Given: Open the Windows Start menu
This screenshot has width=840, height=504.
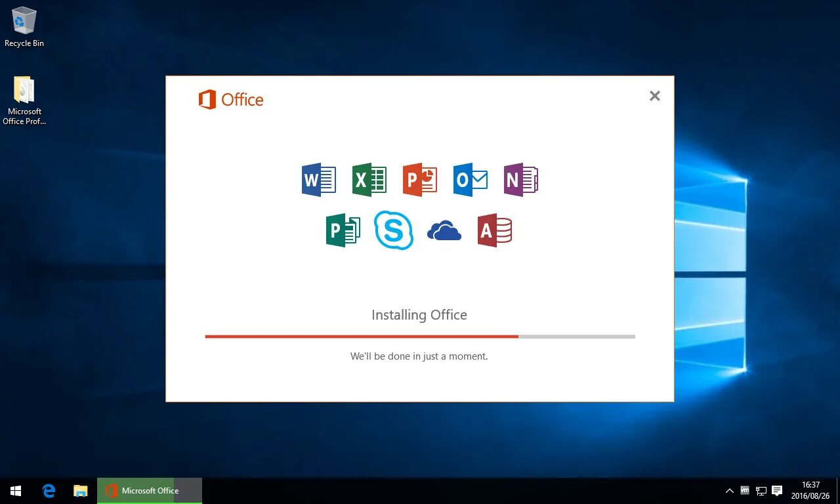Looking at the screenshot, I should [x=16, y=490].
